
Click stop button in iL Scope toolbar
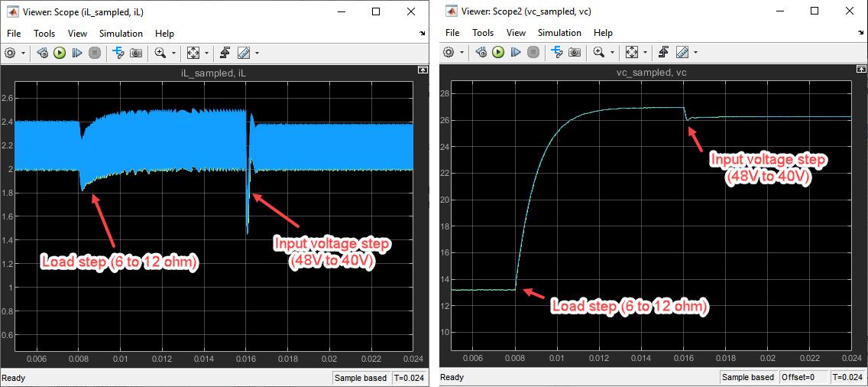[x=95, y=54]
